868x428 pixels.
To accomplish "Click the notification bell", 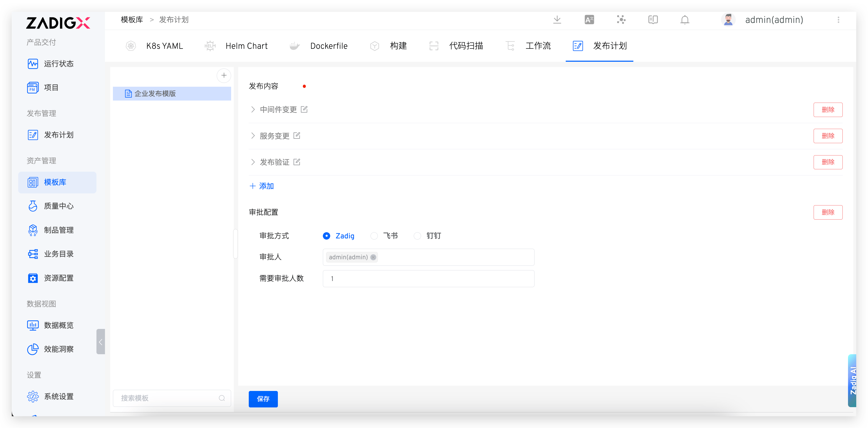I will (x=684, y=19).
